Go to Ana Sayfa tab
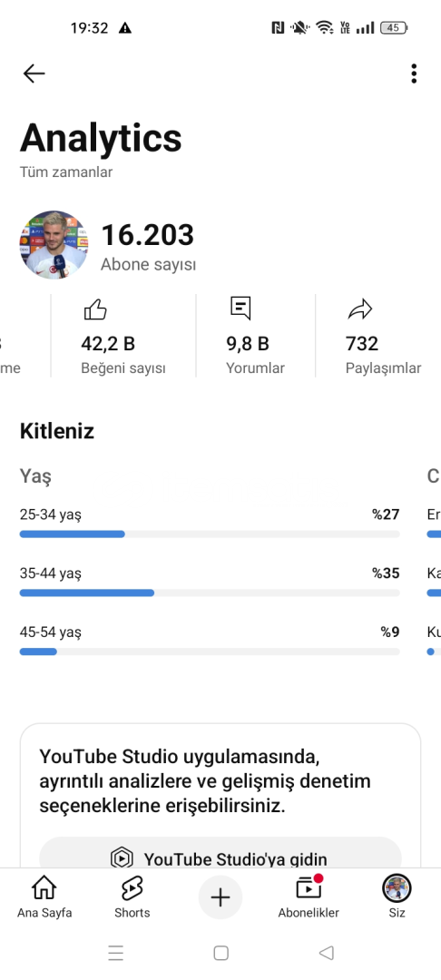Viewport: 441px width, 980px height. (x=44, y=897)
